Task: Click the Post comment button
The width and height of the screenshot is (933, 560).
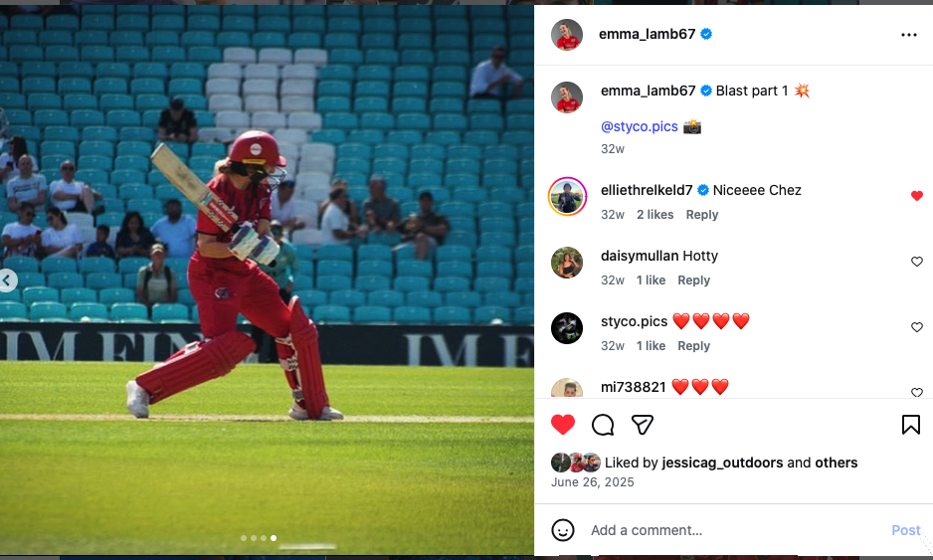Action: click(x=905, y=530)
